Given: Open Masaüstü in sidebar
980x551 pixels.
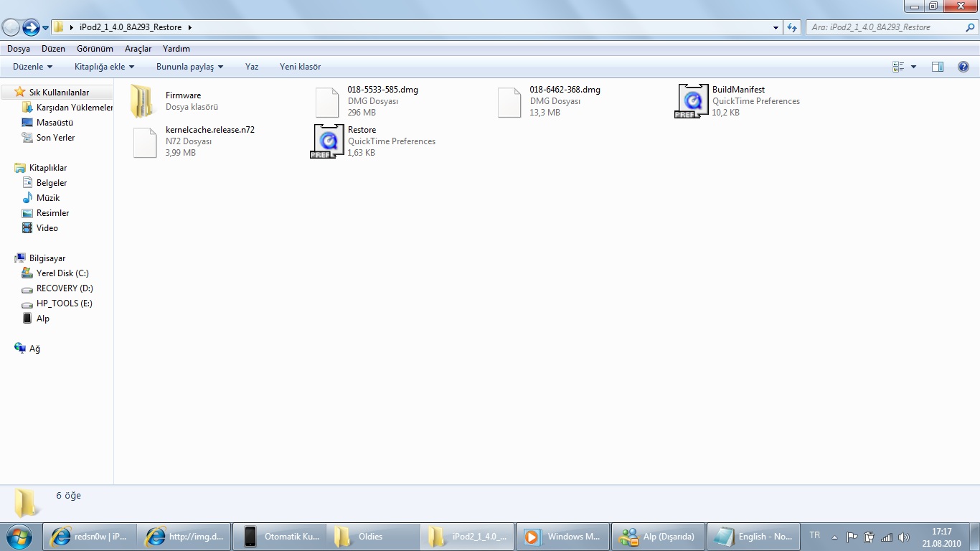Looking at the screenshot, I should [55, 123].
